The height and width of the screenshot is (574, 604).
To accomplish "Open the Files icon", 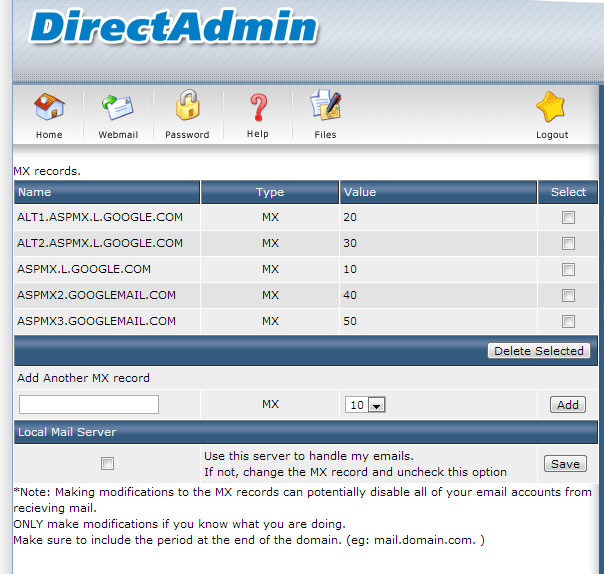I will tap(325, 105).
